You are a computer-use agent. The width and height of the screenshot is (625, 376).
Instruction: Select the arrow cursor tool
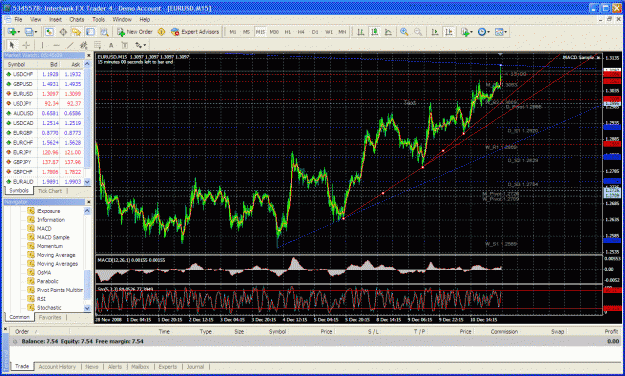pyautogui.click(x=12, y=45)
